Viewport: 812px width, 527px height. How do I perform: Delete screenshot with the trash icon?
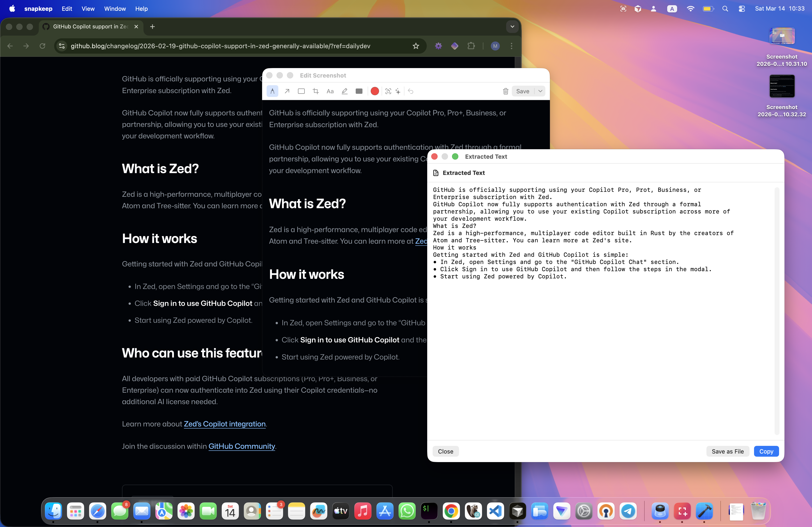506,91
